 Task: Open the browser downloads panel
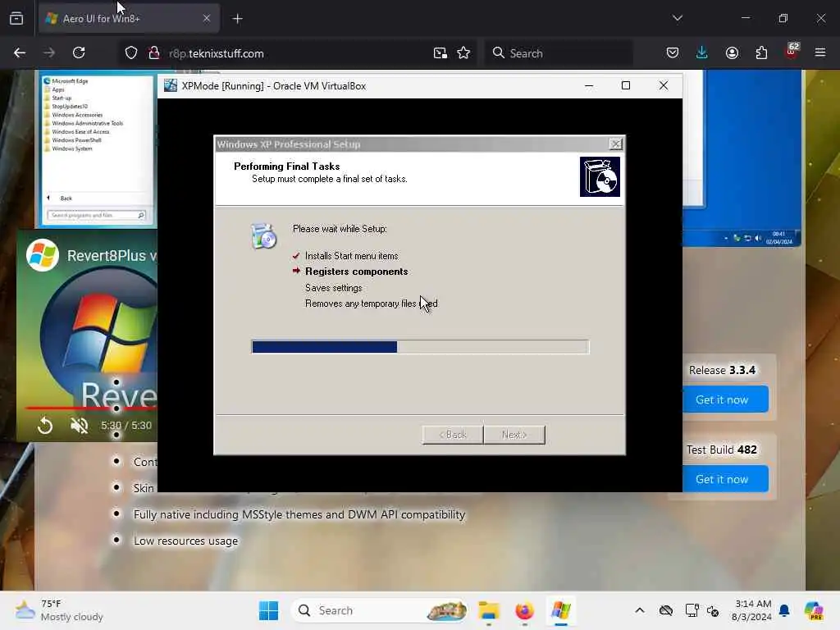click(702, 52)
